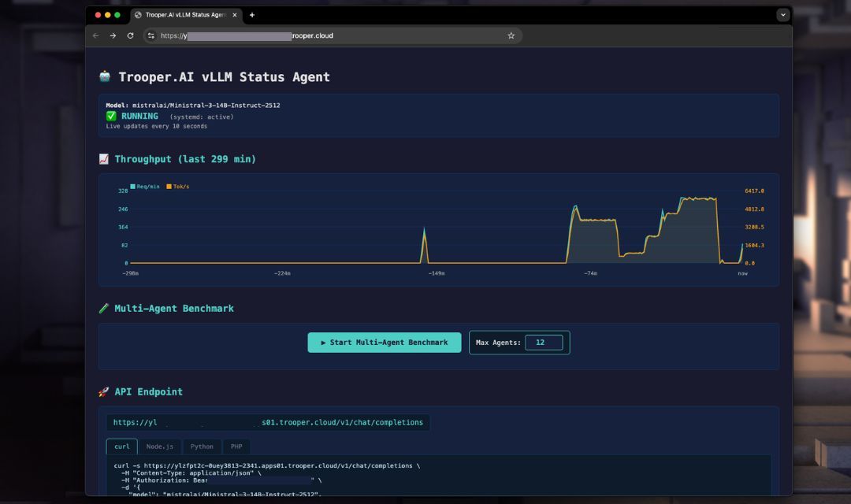Switch to the Python code tab
The width and height of the screenshot is (851, 504).
[x=202, y=446]
